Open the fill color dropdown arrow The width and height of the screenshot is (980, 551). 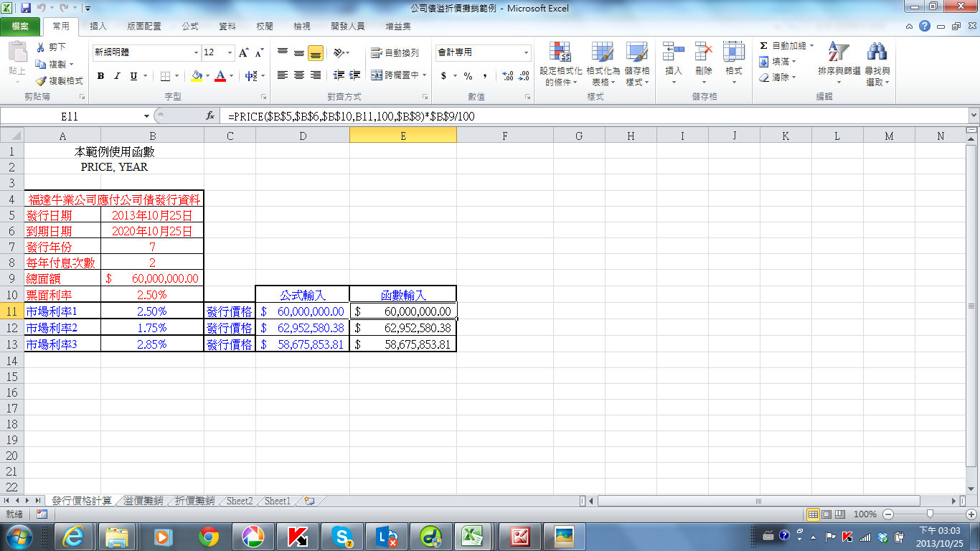coord(207,75)
